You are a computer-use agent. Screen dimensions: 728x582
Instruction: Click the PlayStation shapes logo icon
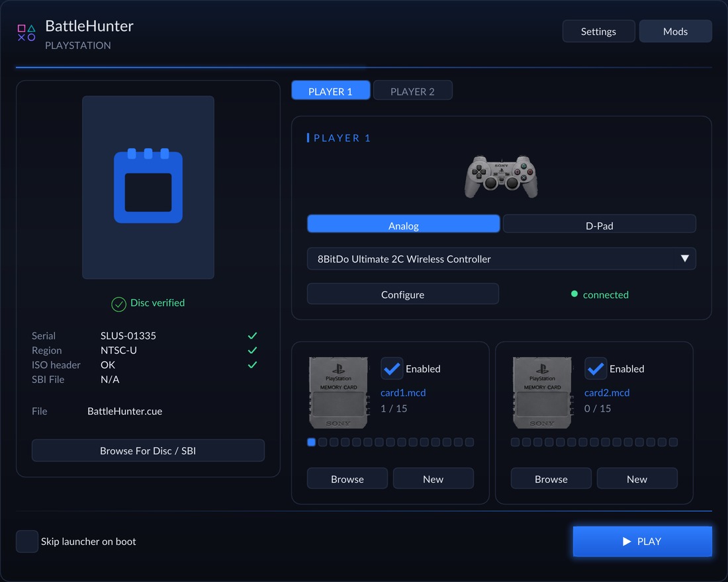26,33
